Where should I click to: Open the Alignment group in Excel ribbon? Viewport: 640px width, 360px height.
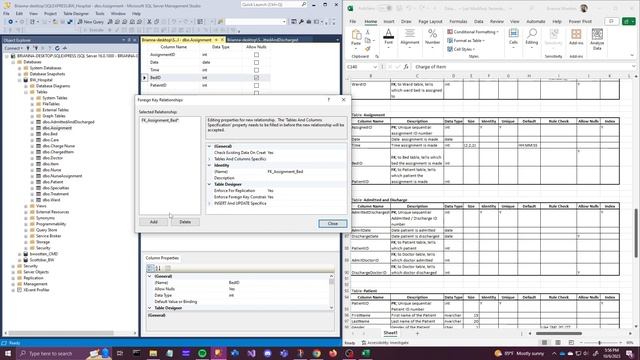[409, 39]
